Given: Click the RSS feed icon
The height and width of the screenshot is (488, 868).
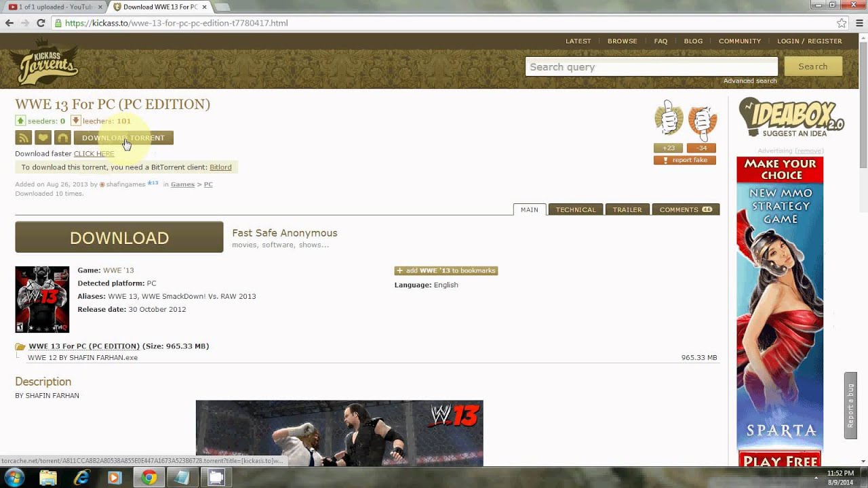Looking at the screenshot, I should coord(23,138).
